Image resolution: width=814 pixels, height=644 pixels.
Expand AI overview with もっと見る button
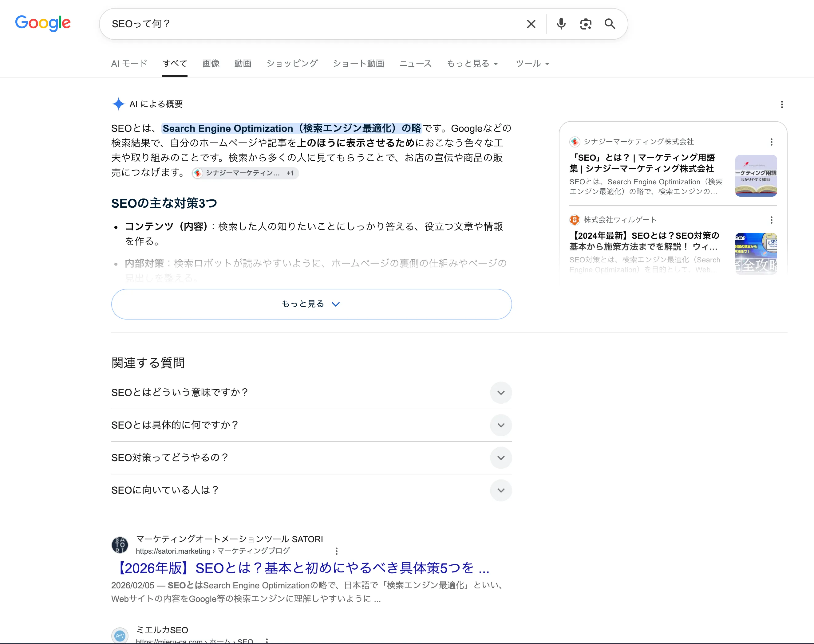coord(311,304)
